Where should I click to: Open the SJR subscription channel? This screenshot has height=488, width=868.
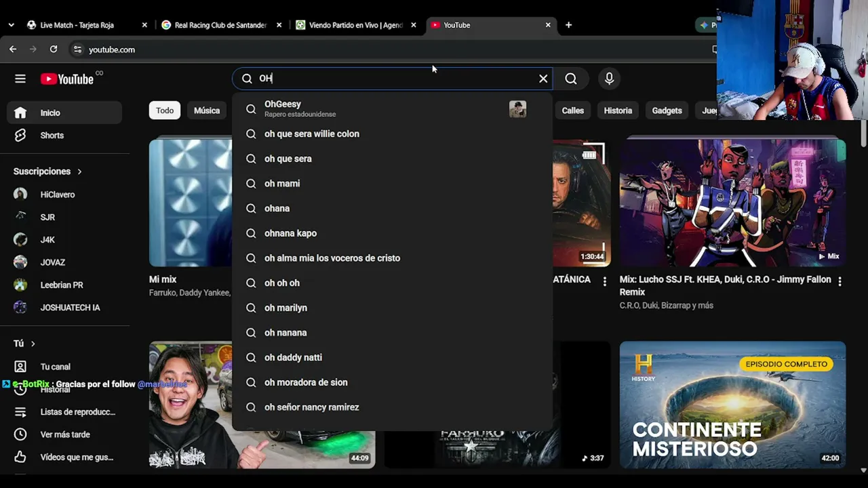click(64, 218)
